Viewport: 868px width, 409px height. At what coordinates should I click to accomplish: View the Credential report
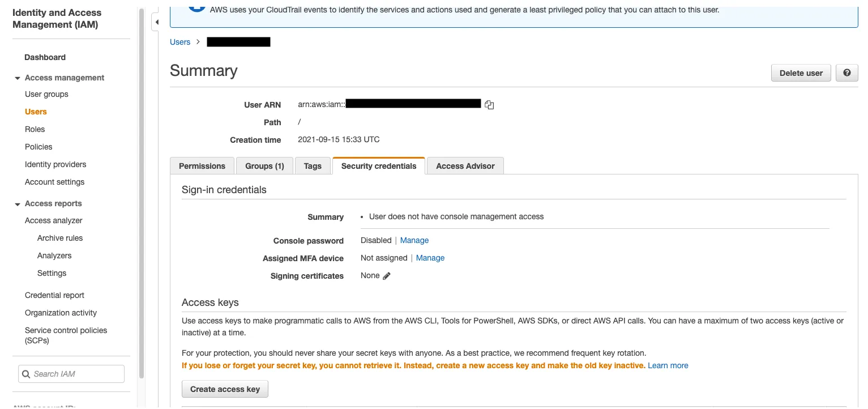(54, 295)
